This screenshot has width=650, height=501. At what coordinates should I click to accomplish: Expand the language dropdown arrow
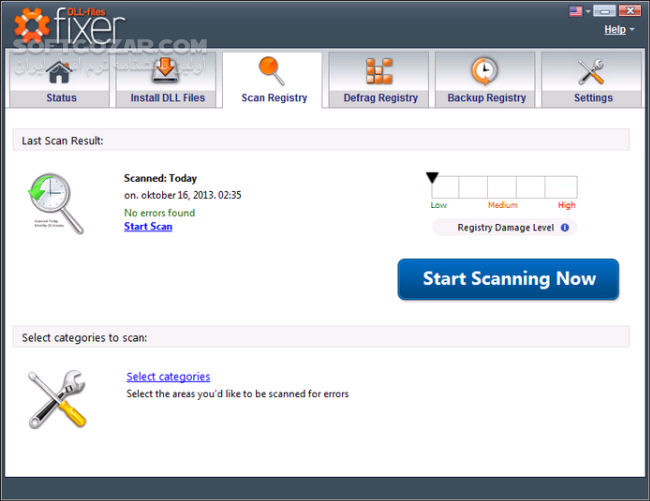tap(587, 12)
